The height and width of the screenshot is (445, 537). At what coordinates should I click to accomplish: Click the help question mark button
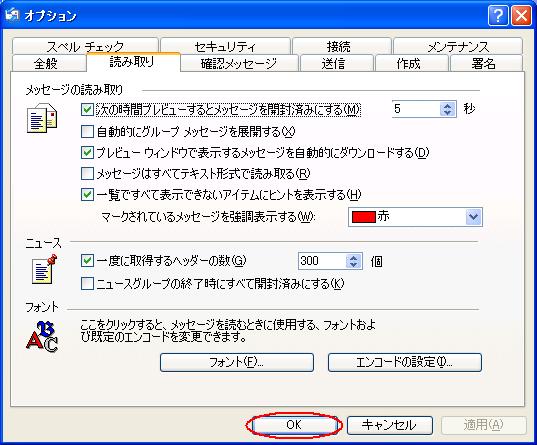click(498, 15)
